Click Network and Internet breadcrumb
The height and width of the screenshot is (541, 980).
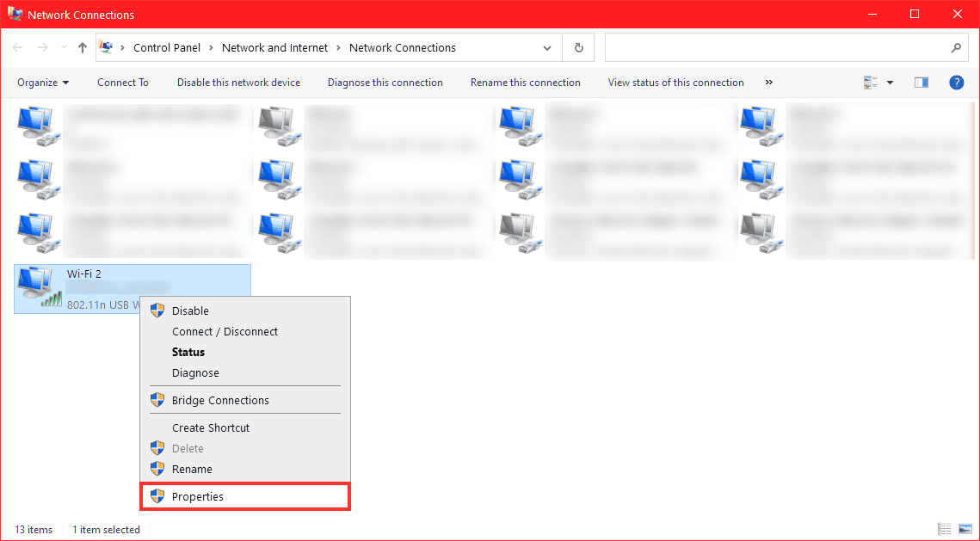tap(274, 48)
